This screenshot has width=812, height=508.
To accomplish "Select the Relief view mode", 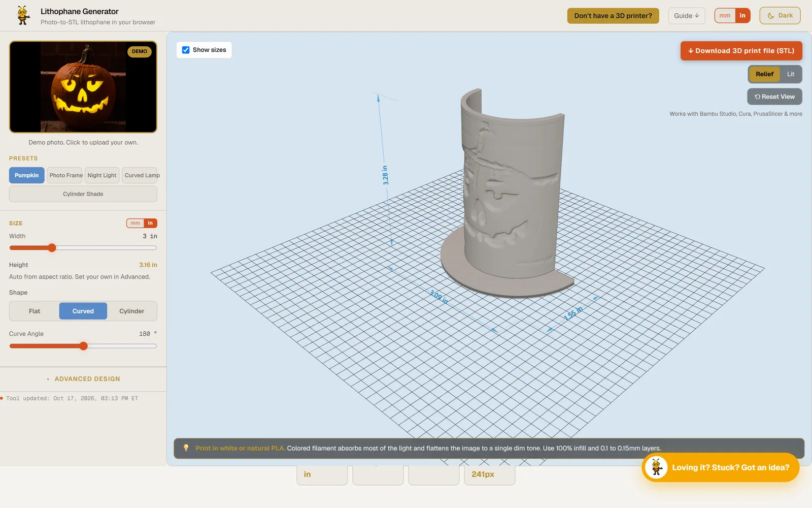I will point(764,74).
